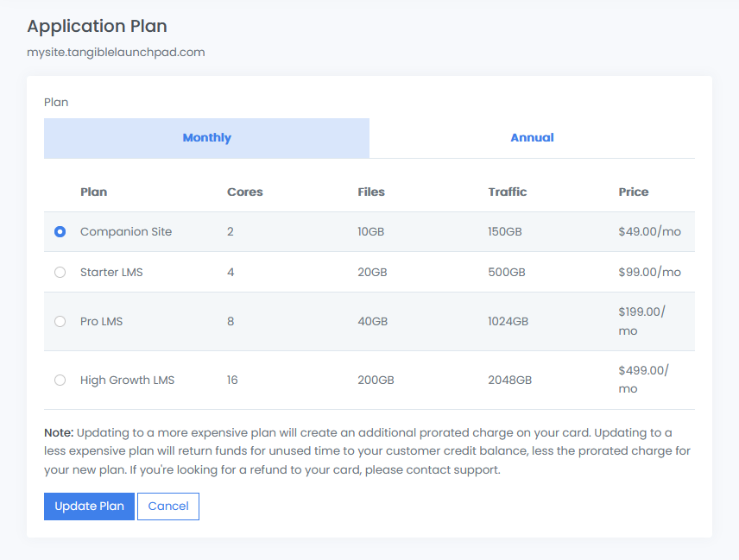Click the $99.00/mo price

649,273
